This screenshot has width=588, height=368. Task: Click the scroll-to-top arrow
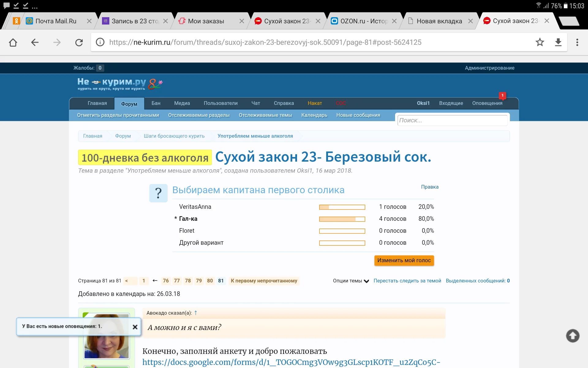pyautogui.click(x=572, y=336)
